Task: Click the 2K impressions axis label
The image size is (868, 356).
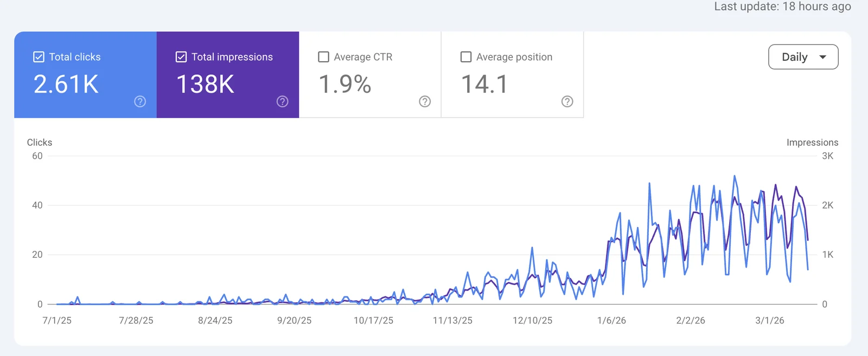Action: (828, 205)
